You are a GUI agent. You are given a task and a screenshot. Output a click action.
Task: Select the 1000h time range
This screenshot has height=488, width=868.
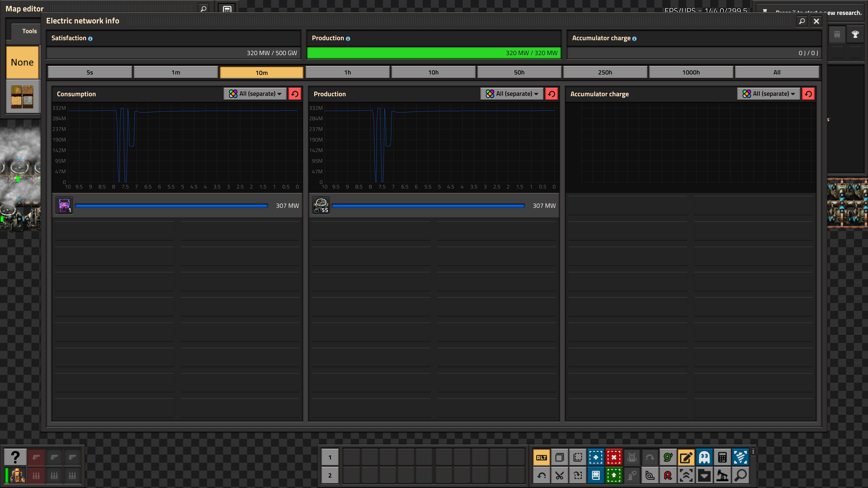(x=691, y=72)
